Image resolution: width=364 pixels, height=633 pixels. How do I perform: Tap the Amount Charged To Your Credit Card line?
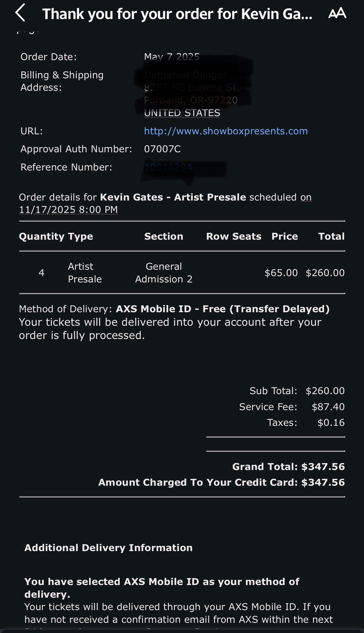point(221,483)
